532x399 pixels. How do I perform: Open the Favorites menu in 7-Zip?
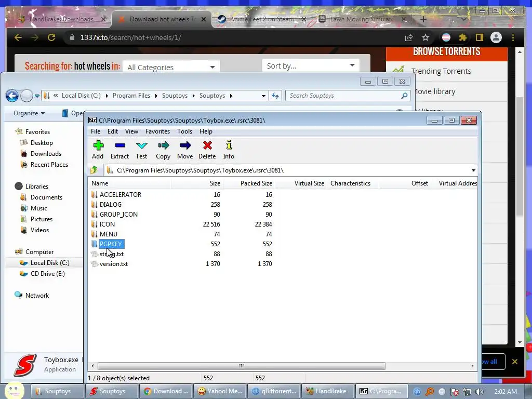click(157, 131)
